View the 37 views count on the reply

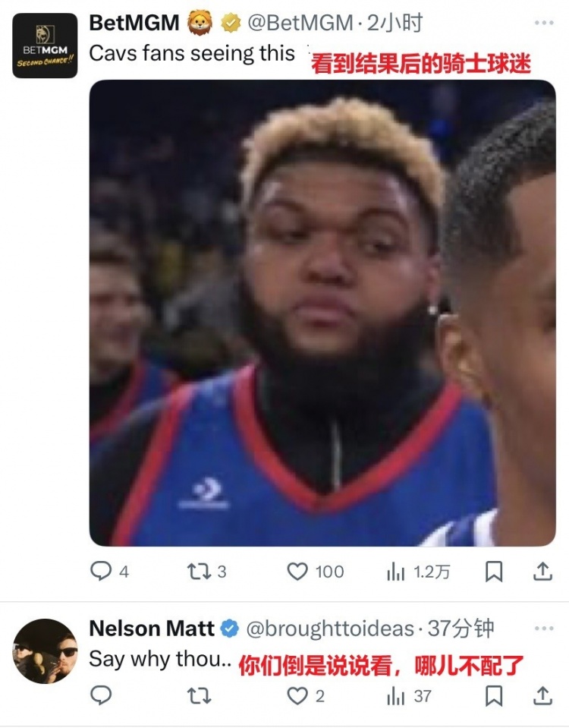410,696
